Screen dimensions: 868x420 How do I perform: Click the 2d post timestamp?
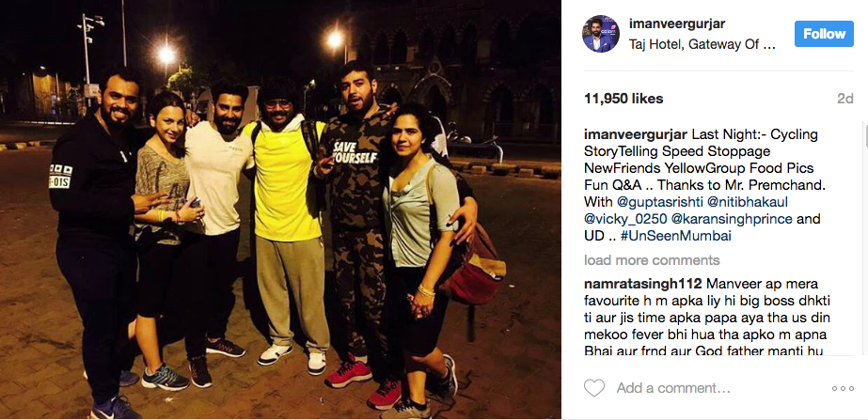[x=844, y=99]
